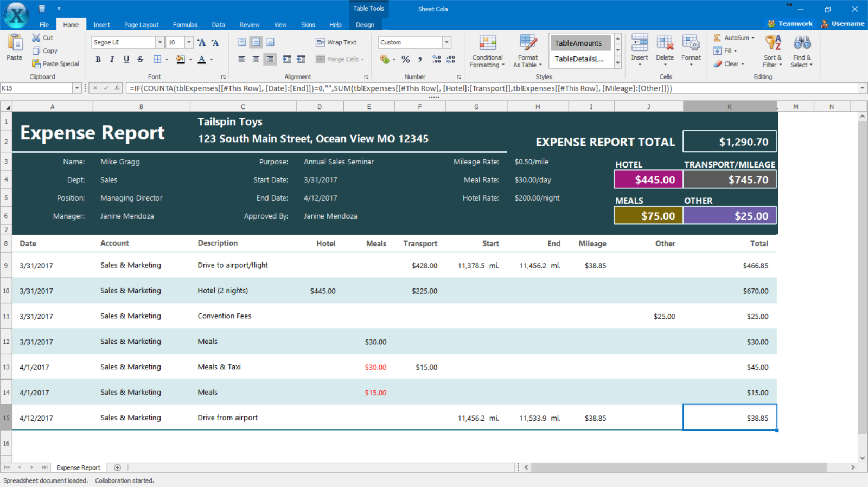The width and height of the screenshot is (868, 488).
Task: Open Format As Table gallery
Action: pyautogui.click(x=527, y=51)
